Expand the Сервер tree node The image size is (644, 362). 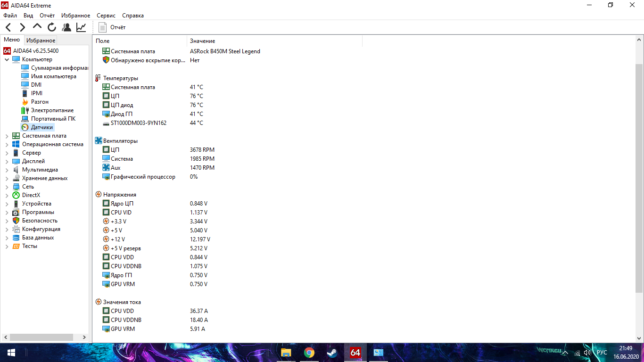[x=7, y=153]
